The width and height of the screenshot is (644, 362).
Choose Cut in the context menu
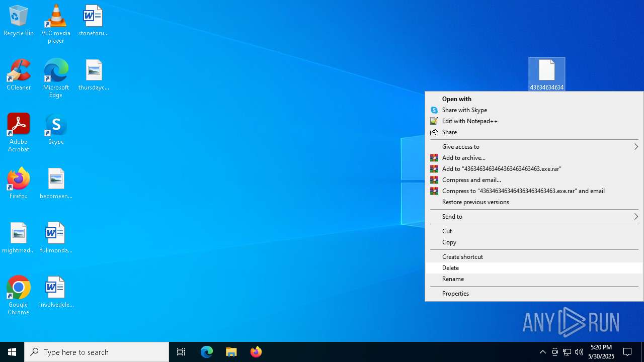534,231
